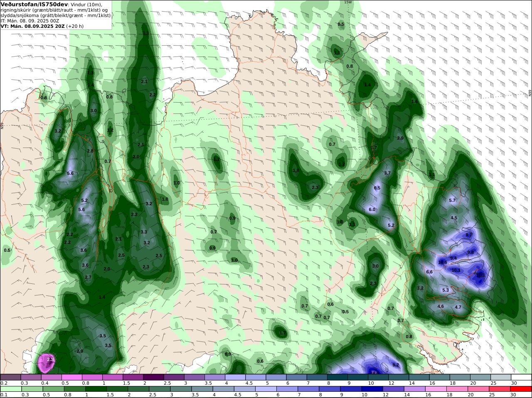Click the 5.3 precipitation value

[x=446, y=290]
